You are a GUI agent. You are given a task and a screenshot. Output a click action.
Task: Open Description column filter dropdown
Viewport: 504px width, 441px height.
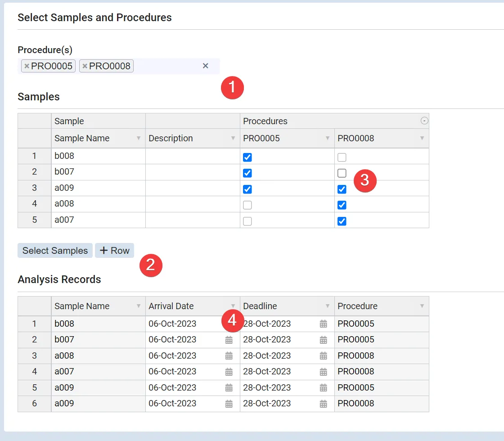233,139
